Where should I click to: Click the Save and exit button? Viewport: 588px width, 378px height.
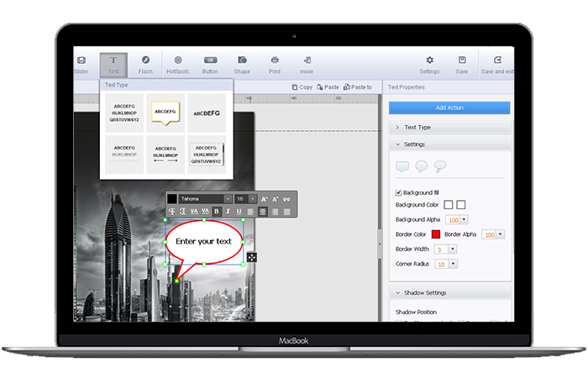tap(498, 64)
